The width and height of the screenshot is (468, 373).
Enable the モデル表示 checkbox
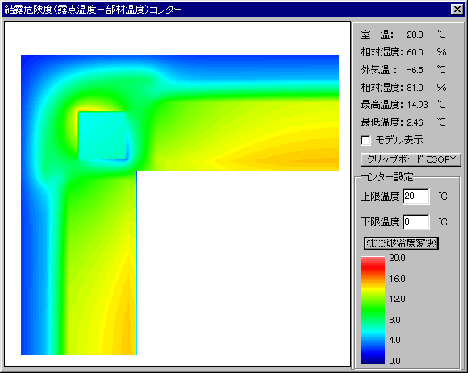click(x=366, y=140)
